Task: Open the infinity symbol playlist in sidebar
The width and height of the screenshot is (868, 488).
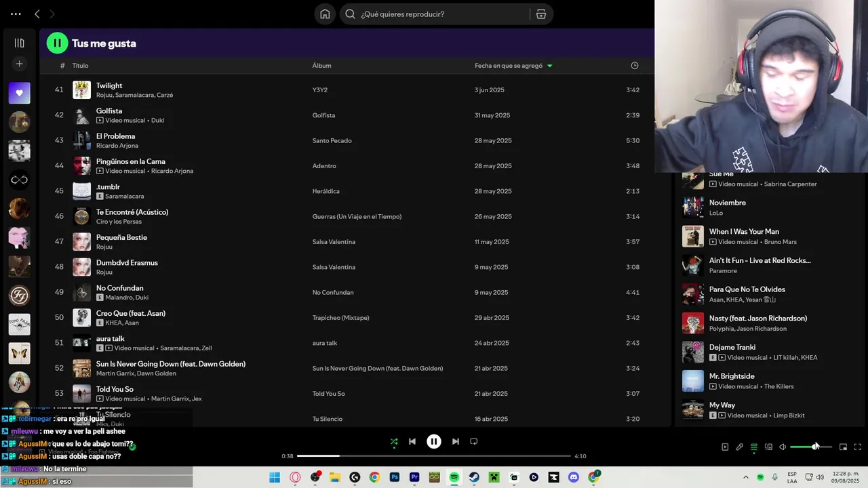Action: [19, 180]
